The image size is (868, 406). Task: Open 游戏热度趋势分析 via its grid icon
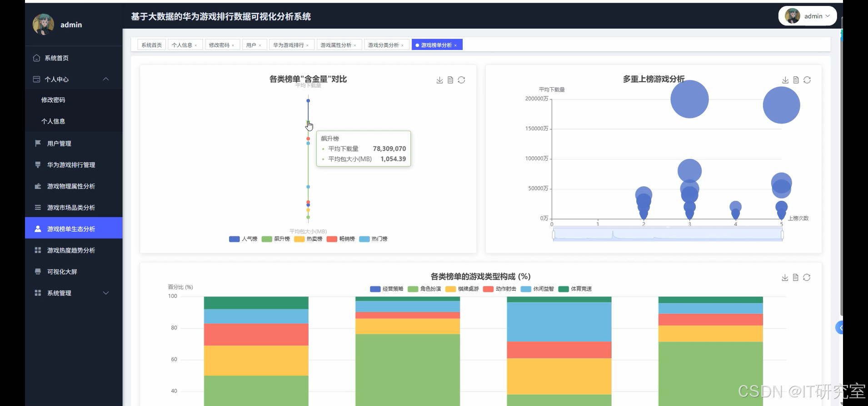click(x=38, y=250)
